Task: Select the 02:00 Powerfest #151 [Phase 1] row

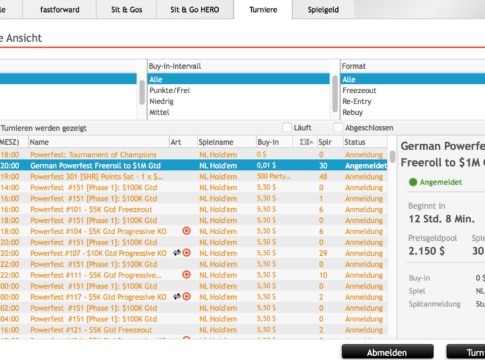Action: (193, 308)
